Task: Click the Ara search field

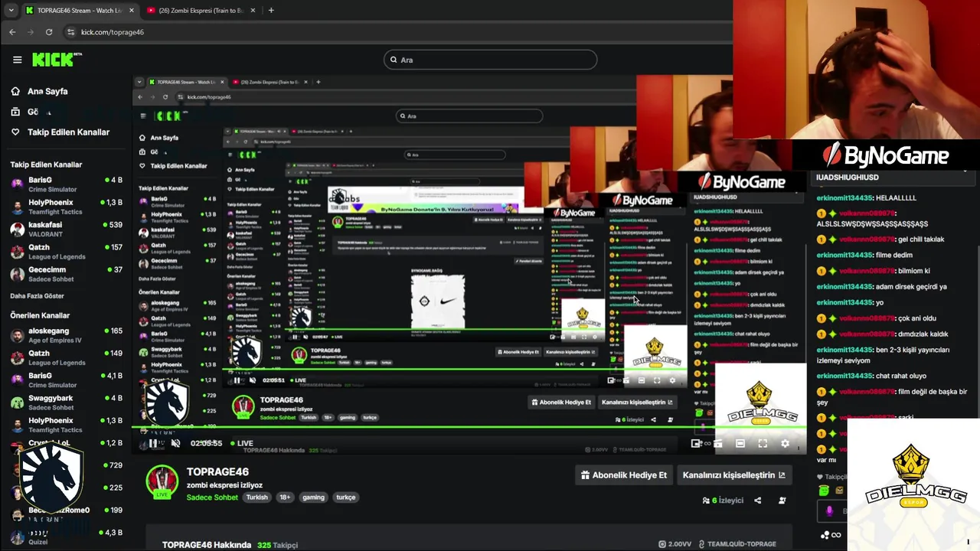Action: coord(490,60)
